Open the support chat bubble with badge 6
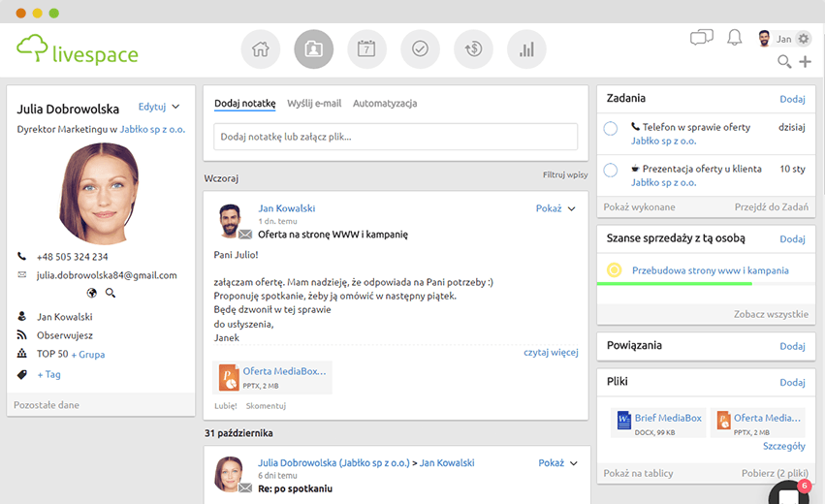The width and height of the screenshot is (825, 504). (x=790, y=493)
